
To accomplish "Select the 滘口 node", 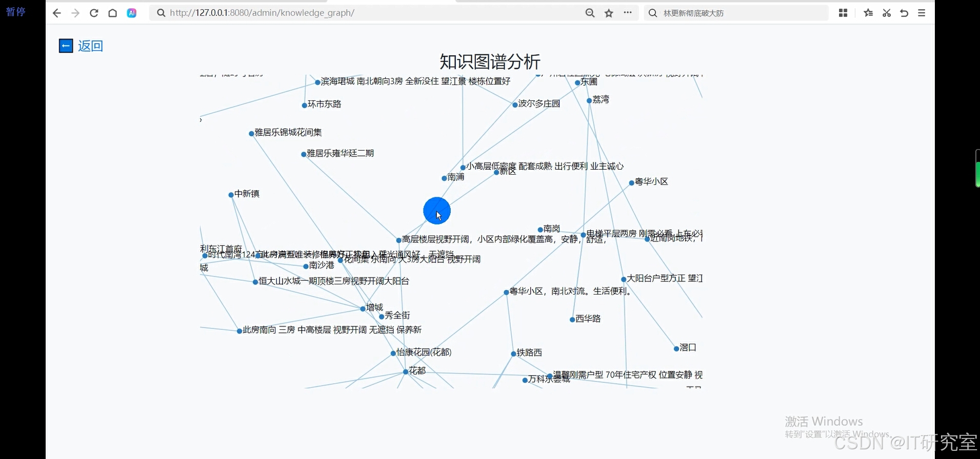I will click(676, 349).
